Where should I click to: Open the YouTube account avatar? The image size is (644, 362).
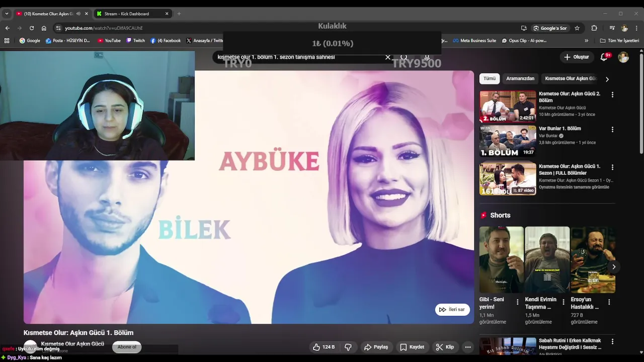(x=623, y=57)
